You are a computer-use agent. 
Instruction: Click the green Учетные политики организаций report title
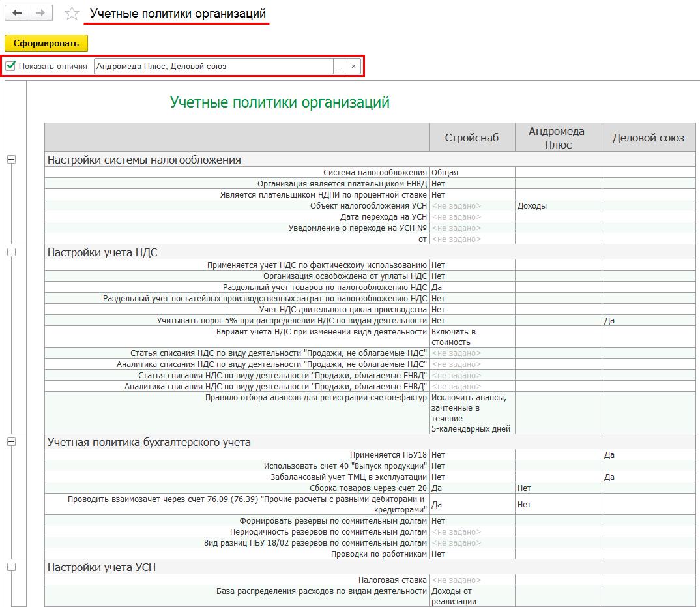click(280, 102)
